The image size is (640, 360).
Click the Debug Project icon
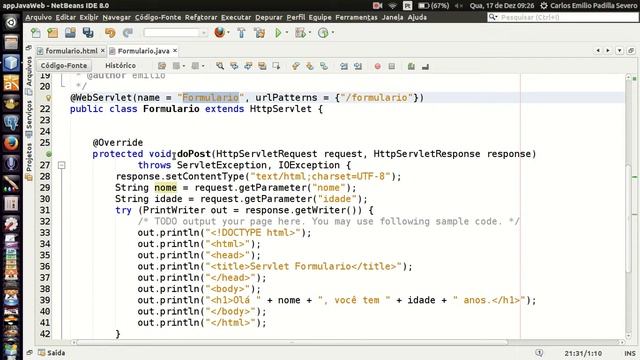click(300, 33)
